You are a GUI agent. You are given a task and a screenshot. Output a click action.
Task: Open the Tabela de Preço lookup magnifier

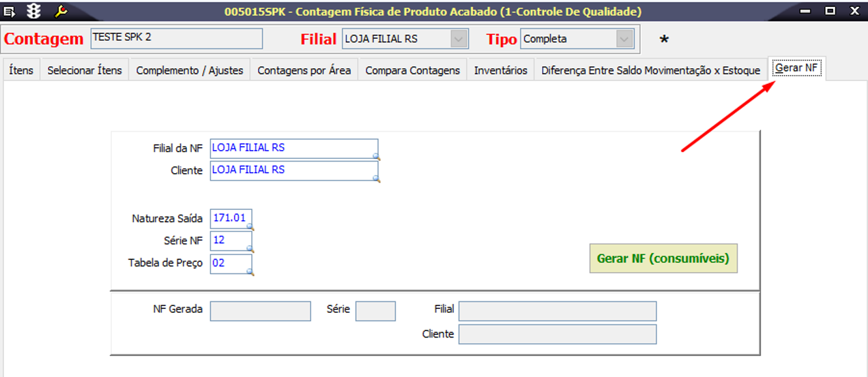click(x=250, y=271)
